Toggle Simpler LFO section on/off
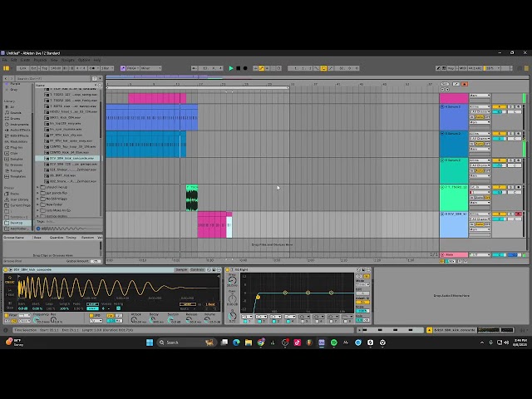532x399 pixels. (x=91, y=315)
